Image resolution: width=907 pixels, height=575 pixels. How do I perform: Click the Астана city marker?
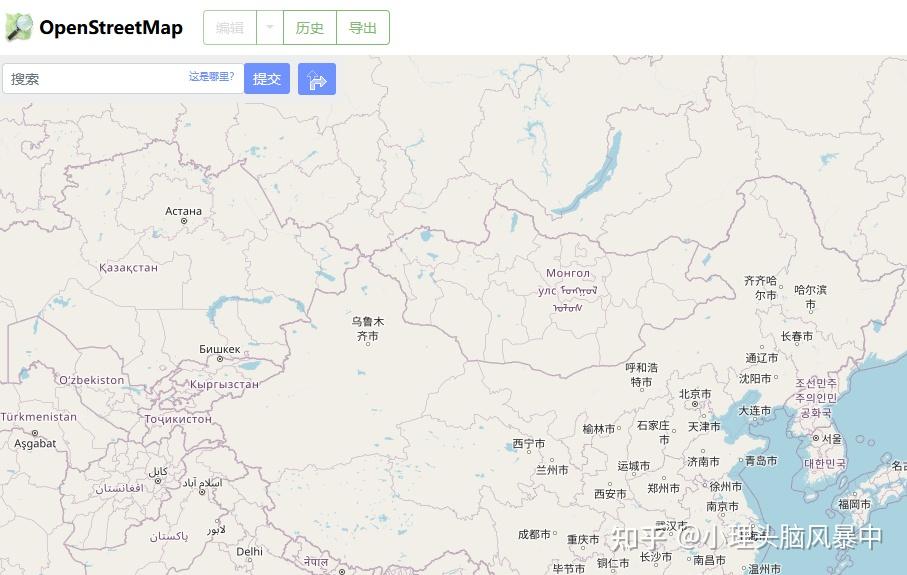coord(184,221)
